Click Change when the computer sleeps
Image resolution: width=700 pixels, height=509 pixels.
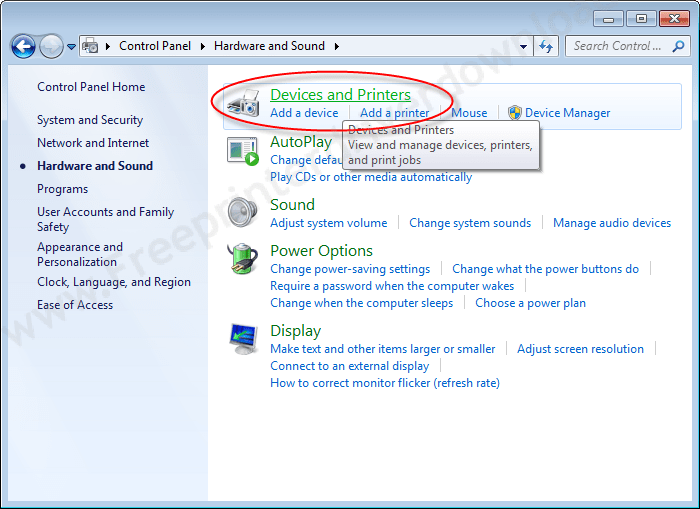pos(362,303)
